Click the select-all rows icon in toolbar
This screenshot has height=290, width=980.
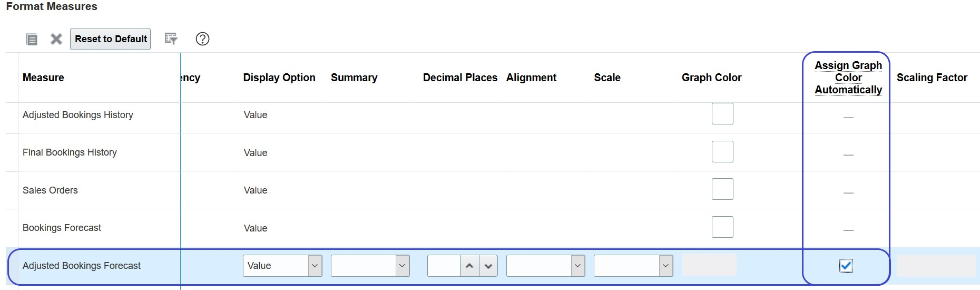[x=32, y=39]
